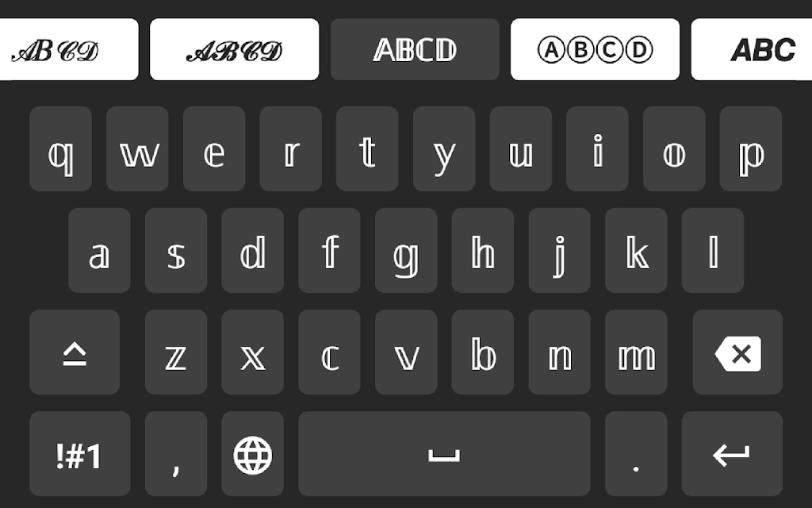Image resolution: width=812 pixels, height=508 pixels.
Task: Tap the globe language switch key
Action: (x=253, y=453)
